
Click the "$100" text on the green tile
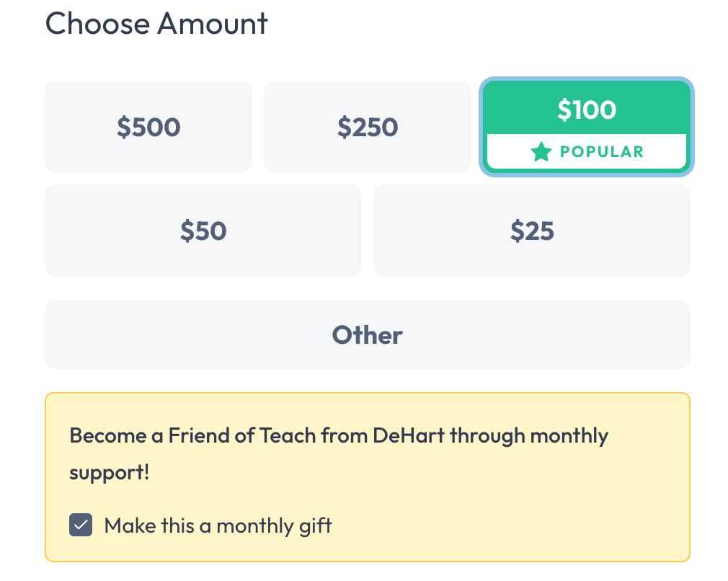[x=587, y=110]
